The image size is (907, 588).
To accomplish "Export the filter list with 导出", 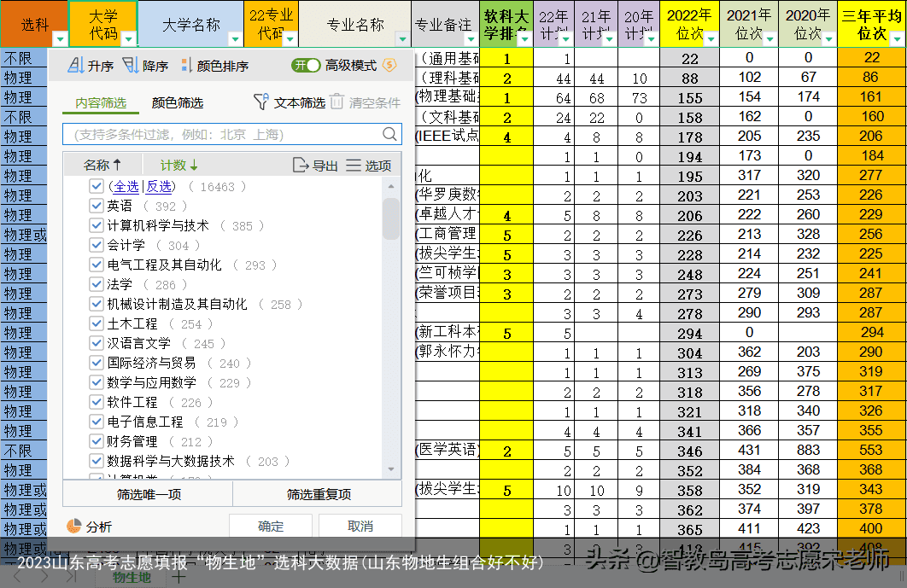I will [x=323, y=164].
